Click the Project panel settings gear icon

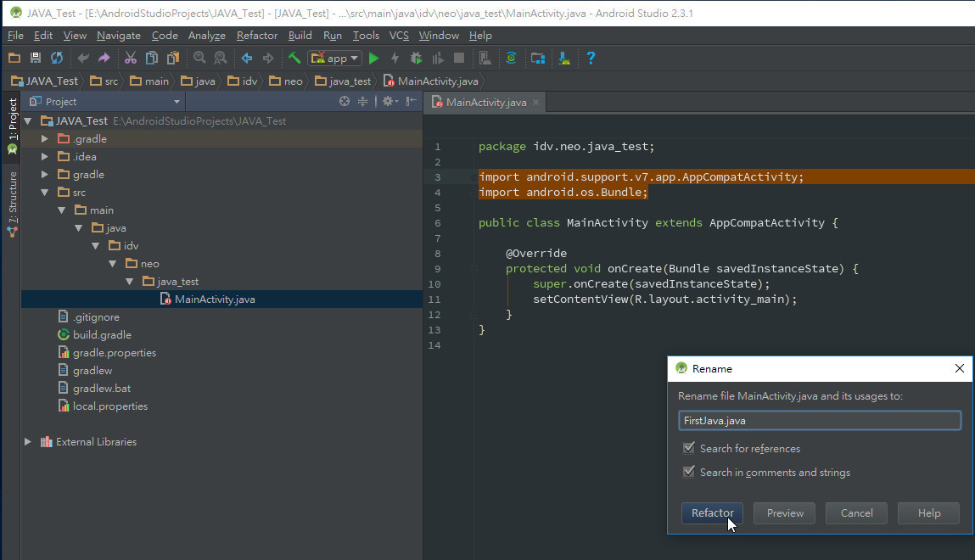coord(389,101)
